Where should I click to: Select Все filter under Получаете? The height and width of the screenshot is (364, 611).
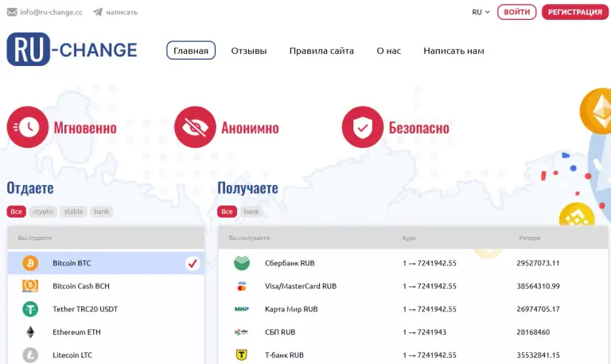coord(228,211)
